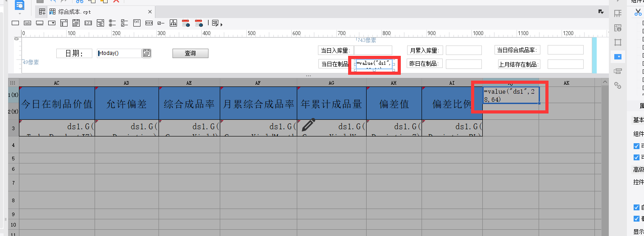
Task: Select the 当日在制品 value formula field
Action: tap(374, 64)
